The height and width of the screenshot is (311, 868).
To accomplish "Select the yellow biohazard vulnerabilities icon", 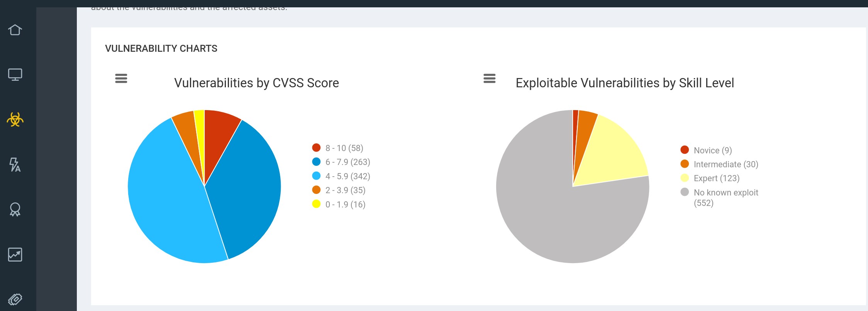I will pyautogui.click(x=15, y=120).
